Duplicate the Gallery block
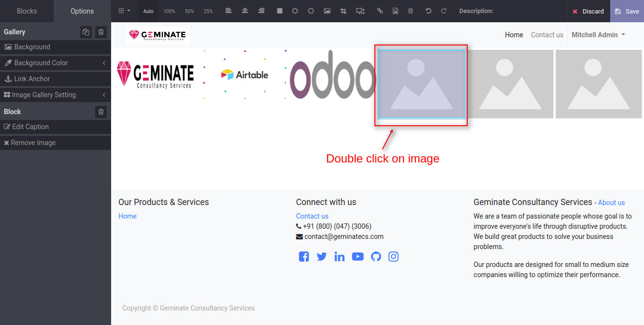 pyautogui.click(x=86, y=32)
